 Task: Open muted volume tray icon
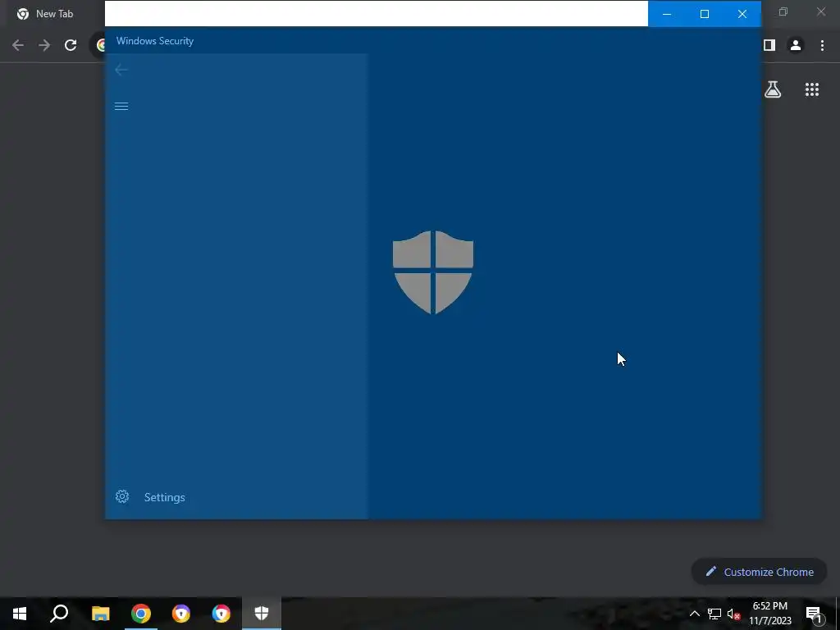point(734,614)
